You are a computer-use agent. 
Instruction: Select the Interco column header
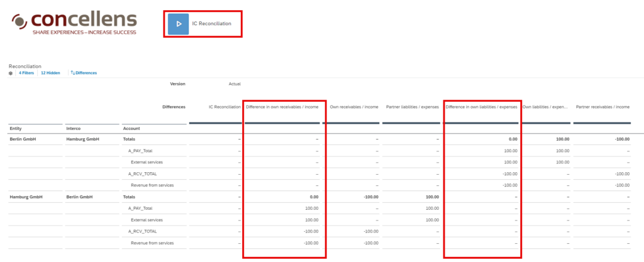point(74,128)
